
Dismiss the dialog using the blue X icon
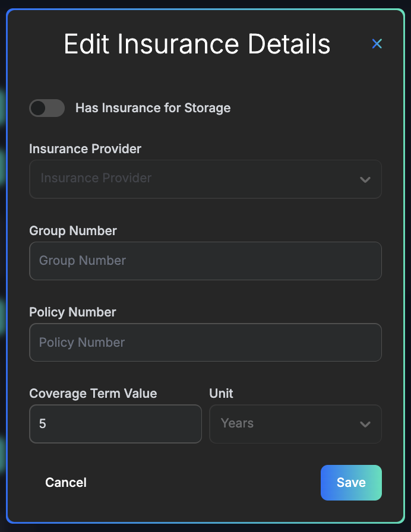point(377,43)
